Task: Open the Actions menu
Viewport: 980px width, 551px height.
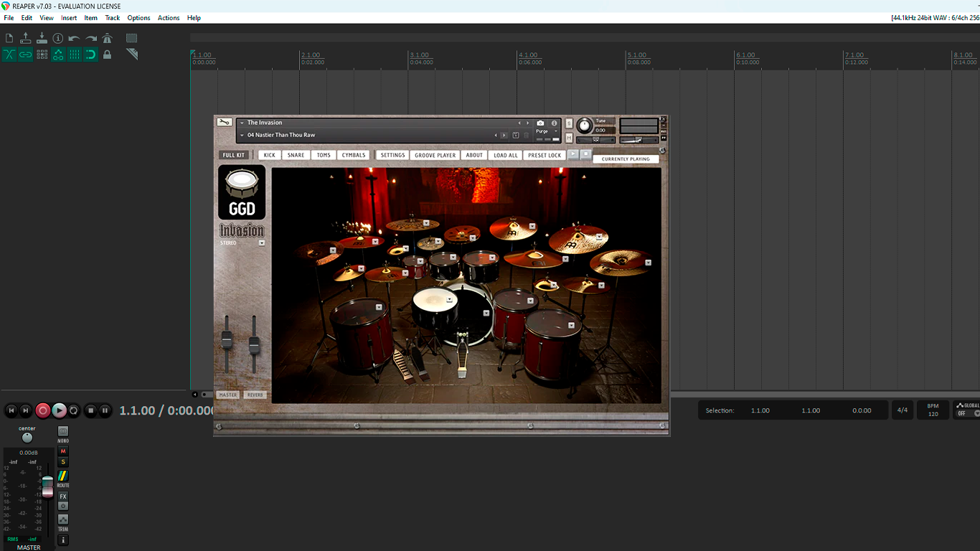Action: (169, 18)
